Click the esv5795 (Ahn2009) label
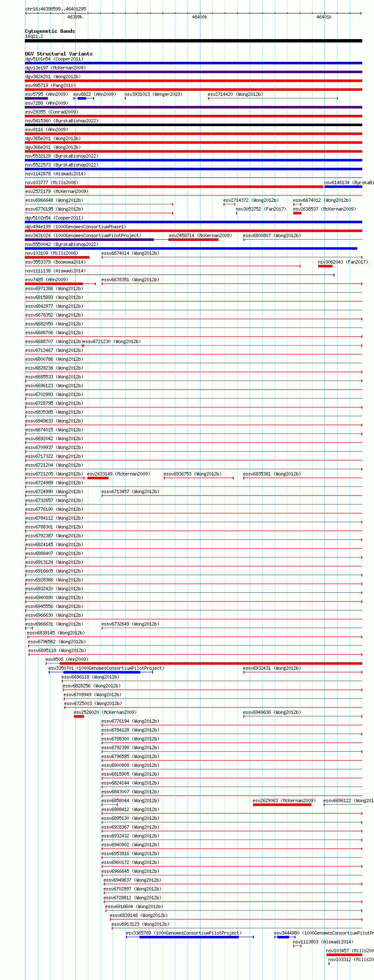The height and width of the screenshot is (980, 374). (47, 94)
